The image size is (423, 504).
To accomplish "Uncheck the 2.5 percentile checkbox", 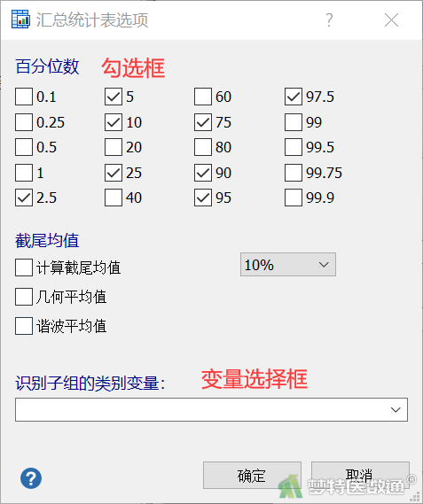I will click(24, 198).
